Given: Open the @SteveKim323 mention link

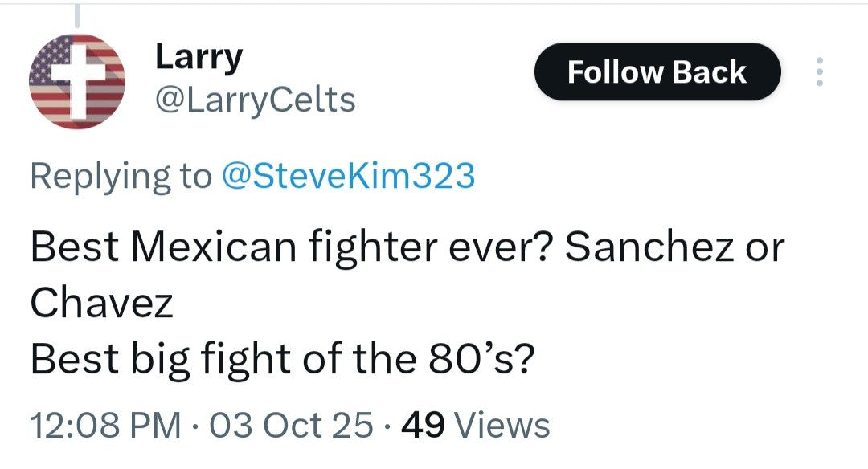Looking at the screenshot, I should tap(346, 176).
